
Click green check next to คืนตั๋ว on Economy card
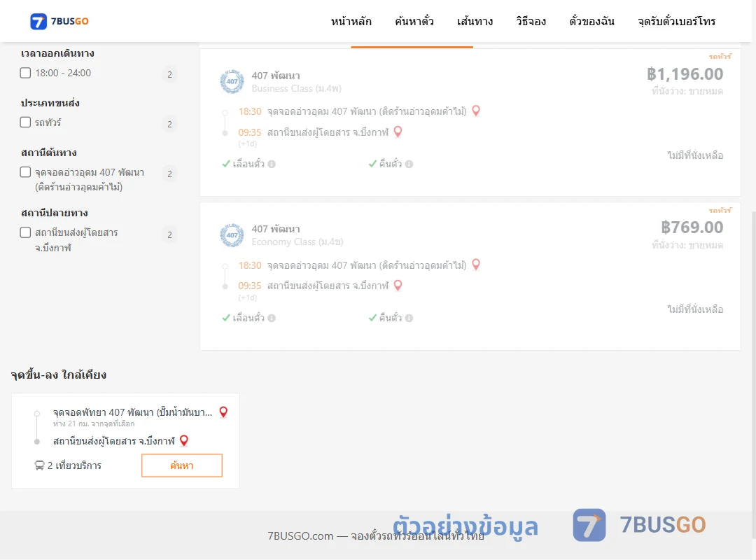[372, 318]
